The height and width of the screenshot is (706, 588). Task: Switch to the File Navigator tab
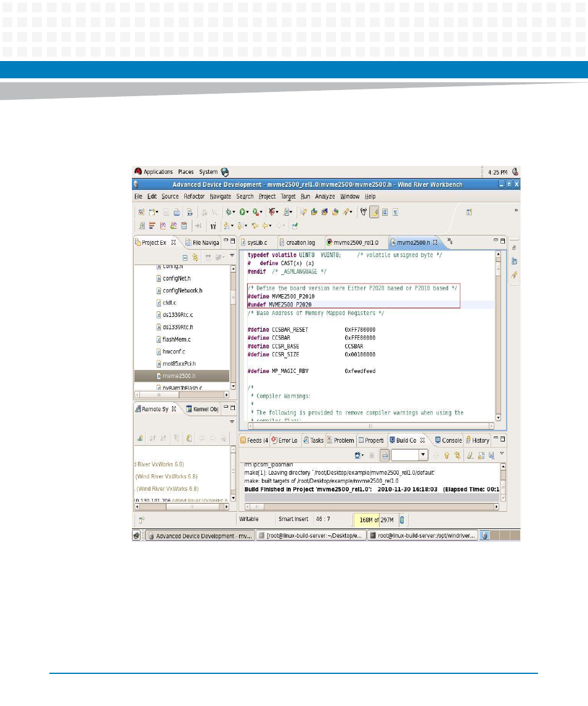[x=202, y=242]
